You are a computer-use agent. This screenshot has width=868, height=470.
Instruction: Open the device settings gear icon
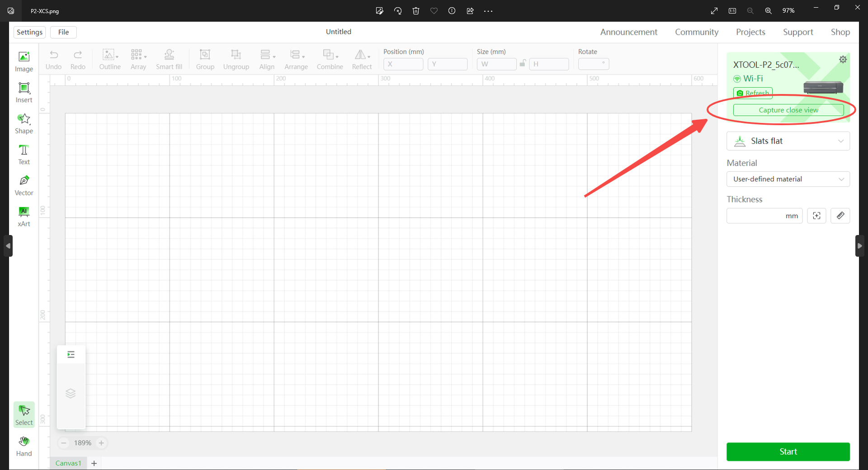pos(843,59)
